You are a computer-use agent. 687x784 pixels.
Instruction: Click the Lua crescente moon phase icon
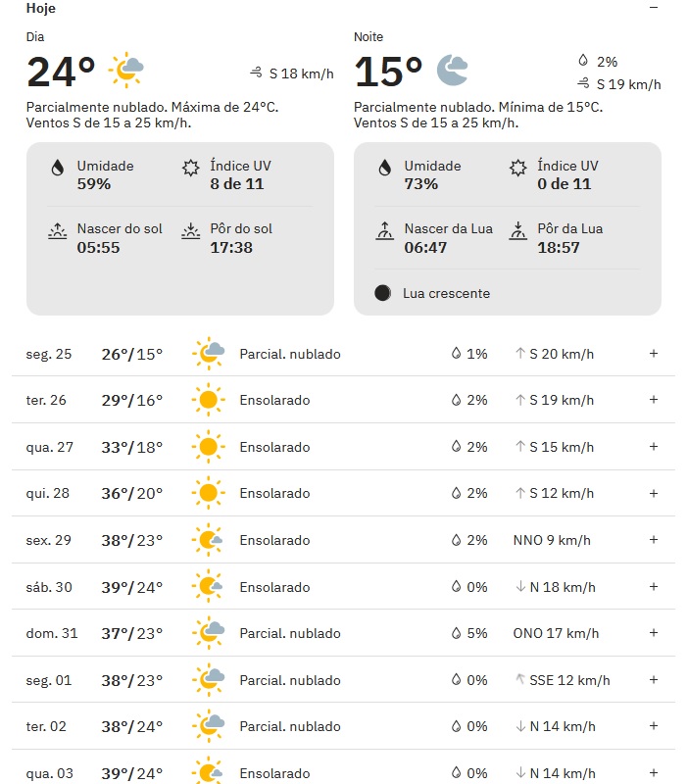(x=383, y=293)
